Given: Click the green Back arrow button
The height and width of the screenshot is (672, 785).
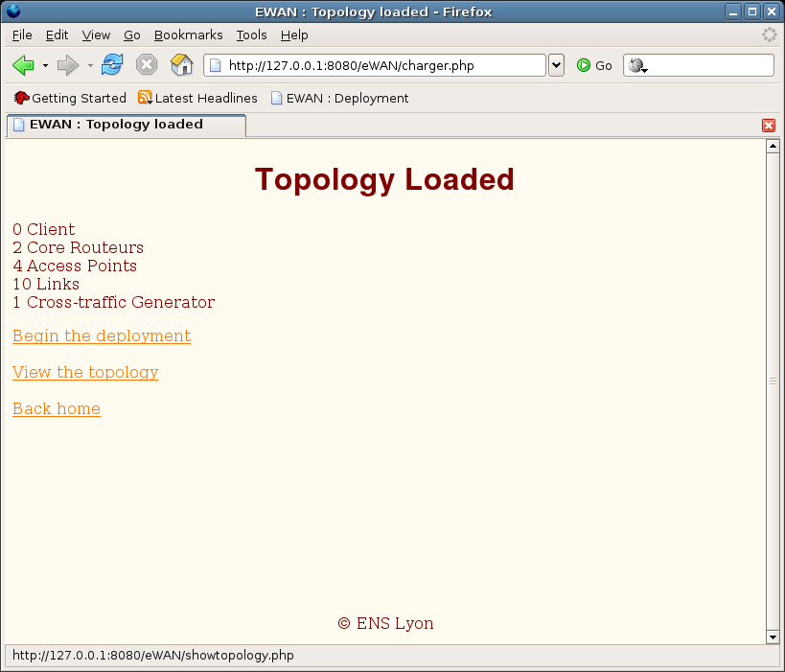Looking at the screenshot, I should 23,65.
